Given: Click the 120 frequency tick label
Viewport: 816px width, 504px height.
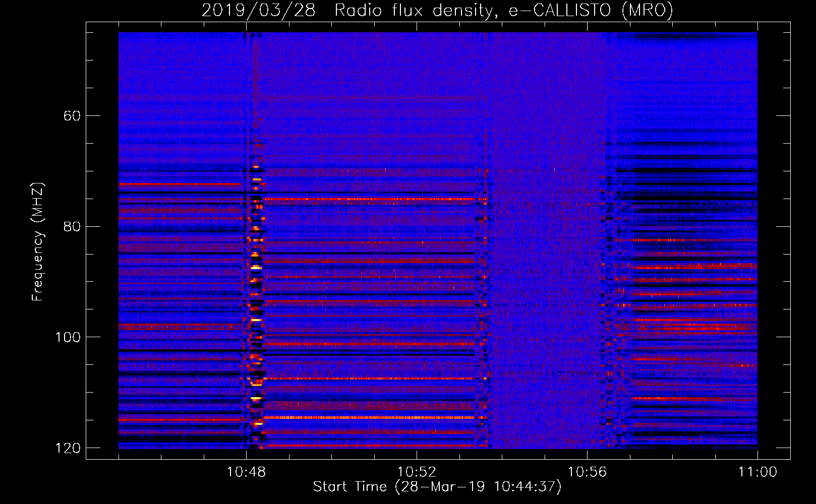Looking at the screenshot, I should click(68, 448).
